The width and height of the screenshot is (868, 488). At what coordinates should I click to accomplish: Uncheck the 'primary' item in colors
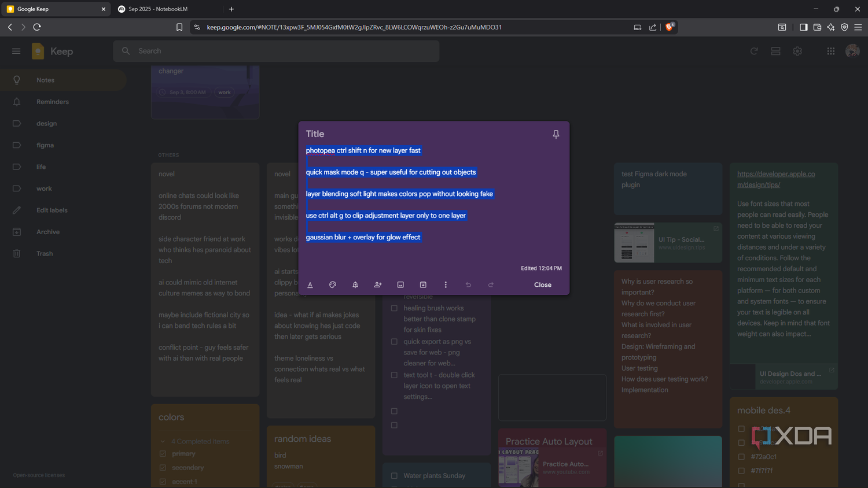coord(163,454)
